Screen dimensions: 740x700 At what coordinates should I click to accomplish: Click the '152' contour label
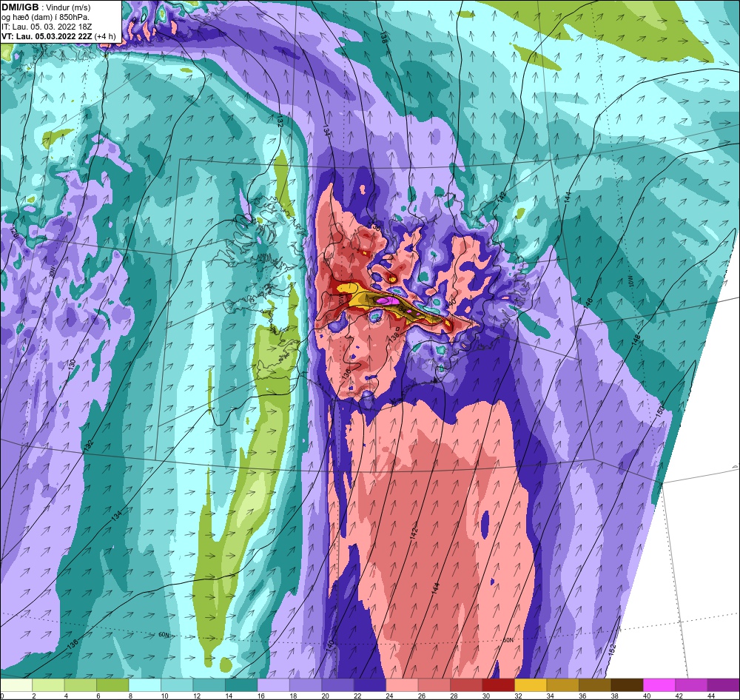(613, 648)
